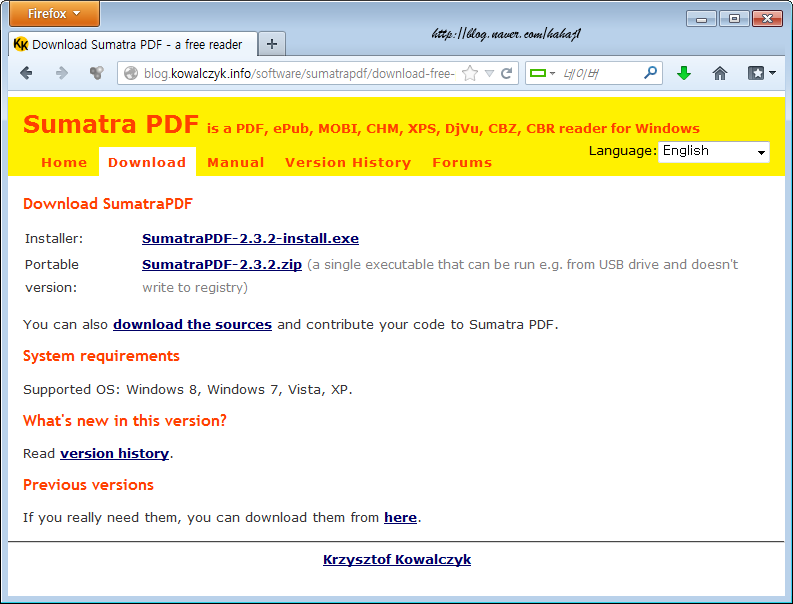Open the bookmarks menu star button

[x=762, y=73]
